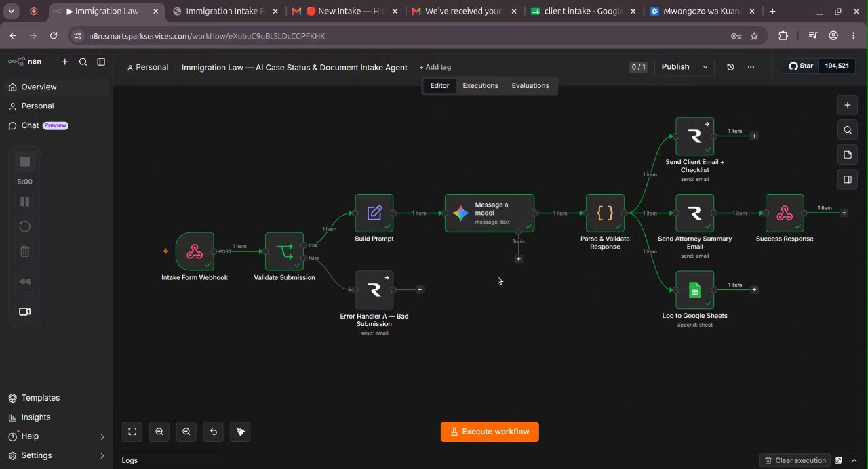Publish the workflow
The width and height of the screenshot is (868, 469).
675,67
